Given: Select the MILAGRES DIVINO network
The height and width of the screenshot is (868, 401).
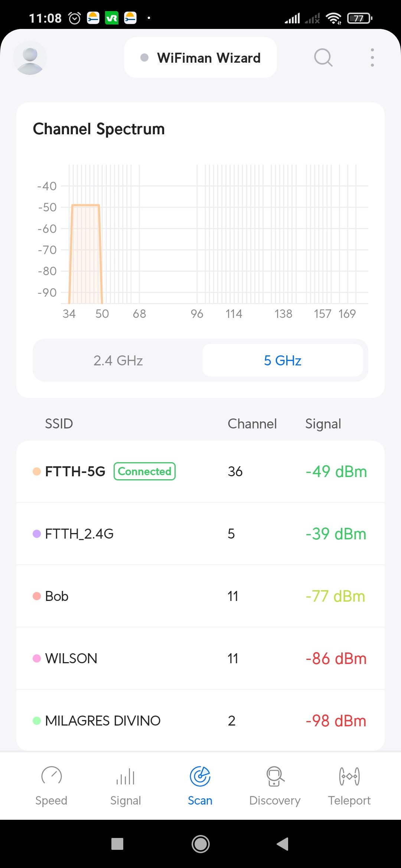Looking at the screenshot, I should click(x=200, y=721).
